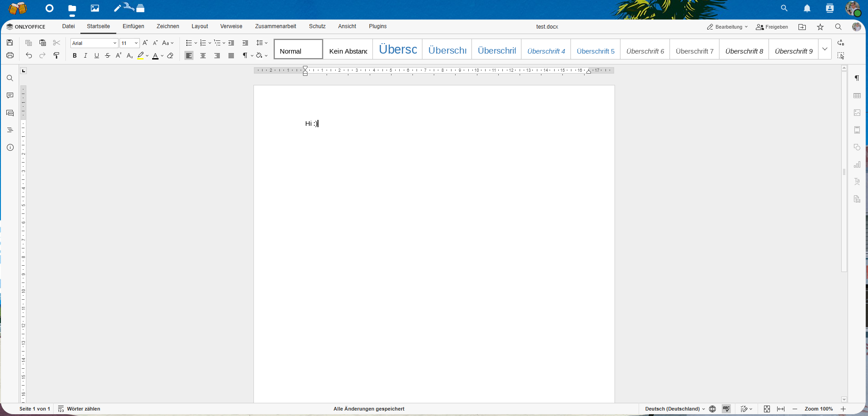Click the copy style paintbrush icon

56,55
